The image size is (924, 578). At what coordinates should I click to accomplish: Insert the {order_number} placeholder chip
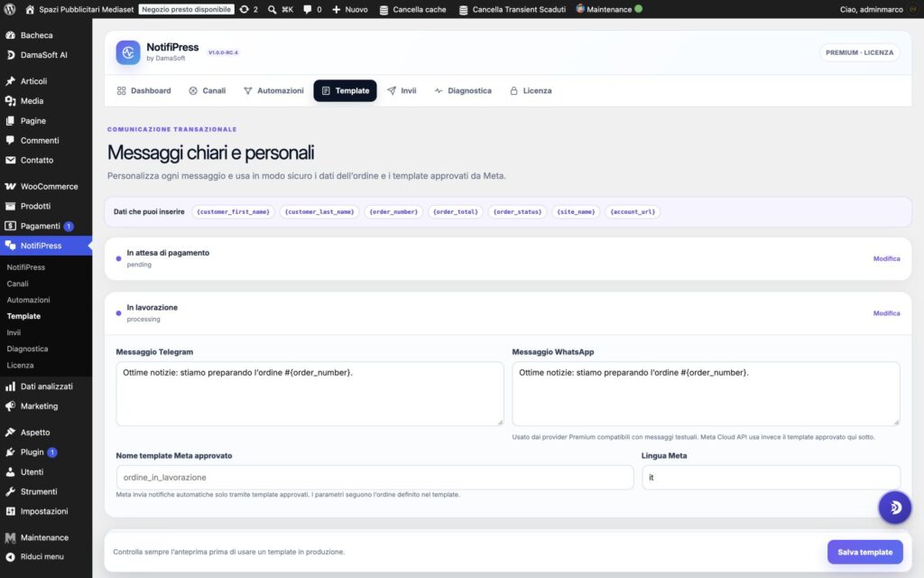393,211
